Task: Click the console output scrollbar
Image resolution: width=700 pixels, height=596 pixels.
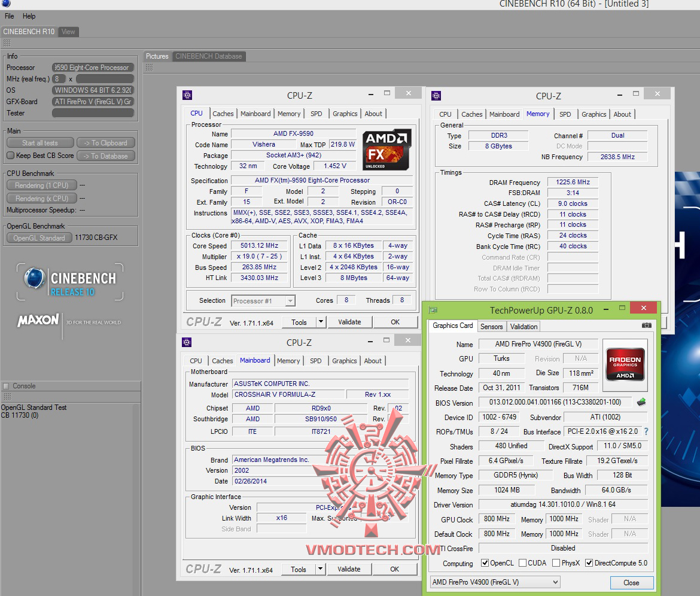Action: click(136, 499)
